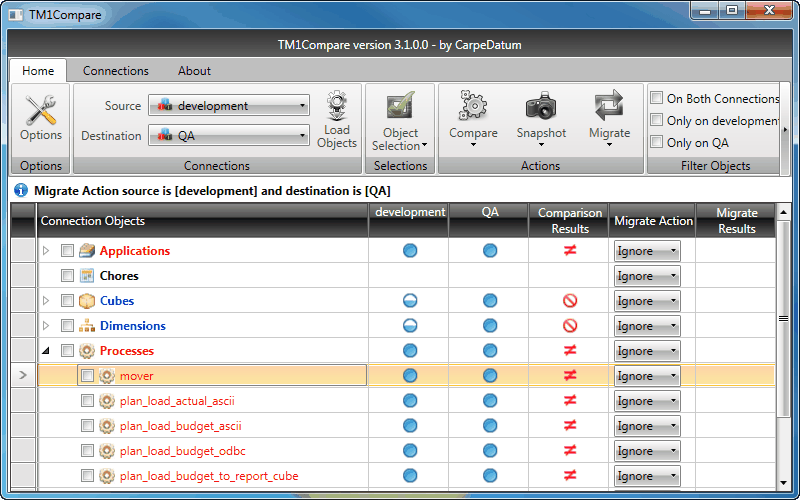Check the Chores checkbox

point(67,276)
